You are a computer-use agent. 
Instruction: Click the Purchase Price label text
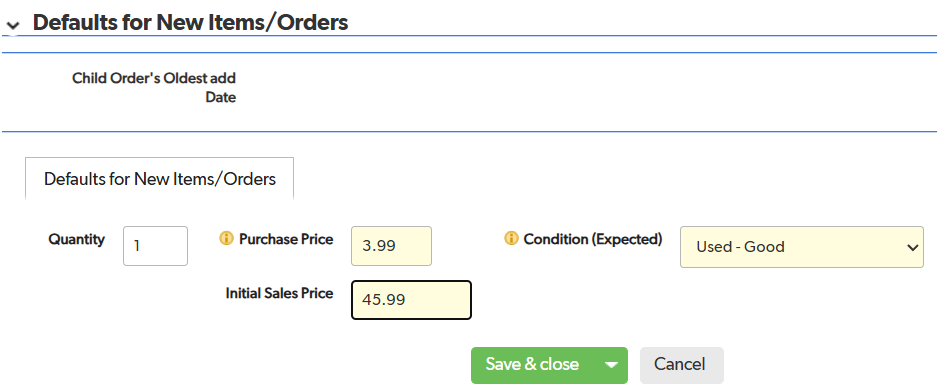(286, 239)
